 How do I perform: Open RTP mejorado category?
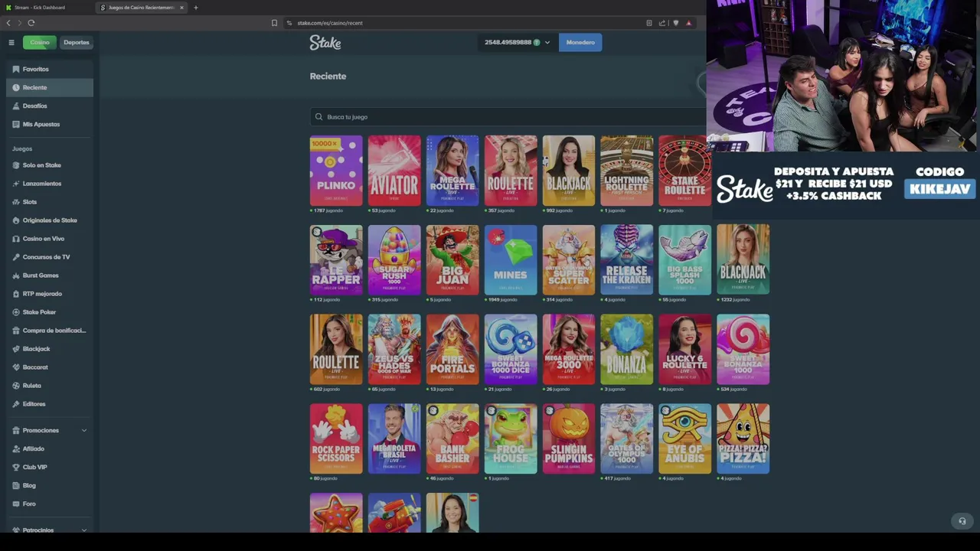tap(50, 294)
